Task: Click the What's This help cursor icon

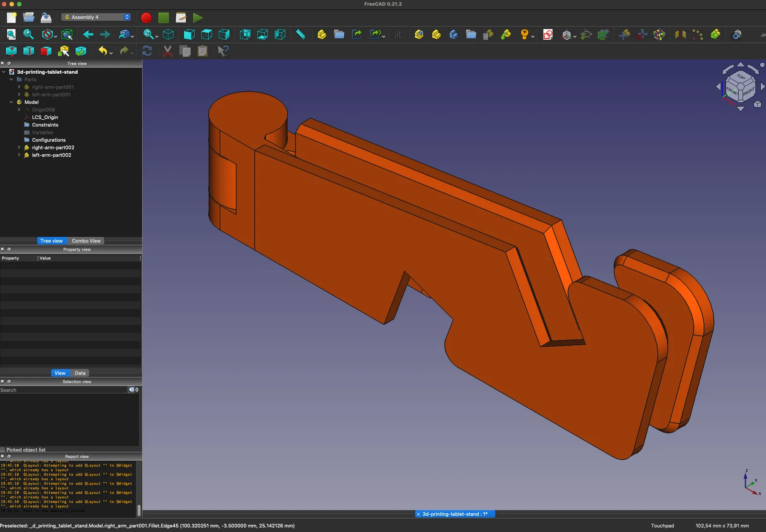Action: click(x=223, y=51)
